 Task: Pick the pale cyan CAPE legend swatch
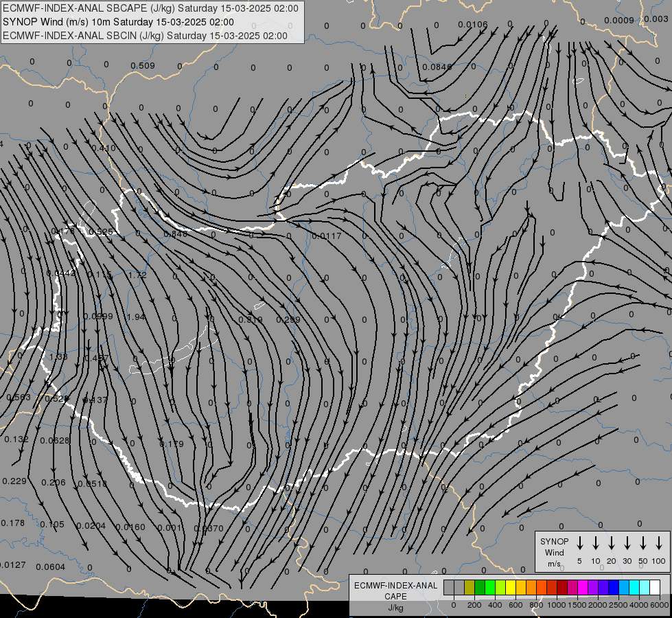pos(645,587)
